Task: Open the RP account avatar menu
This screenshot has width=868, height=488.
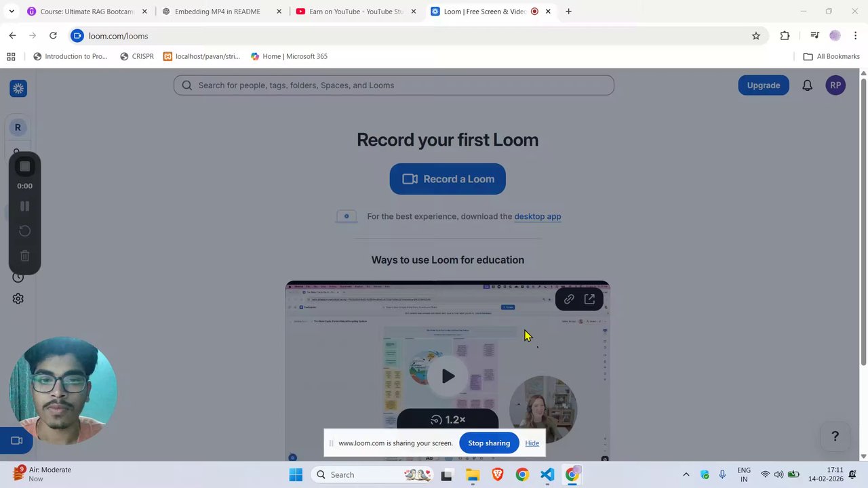Action: [835, 85]
